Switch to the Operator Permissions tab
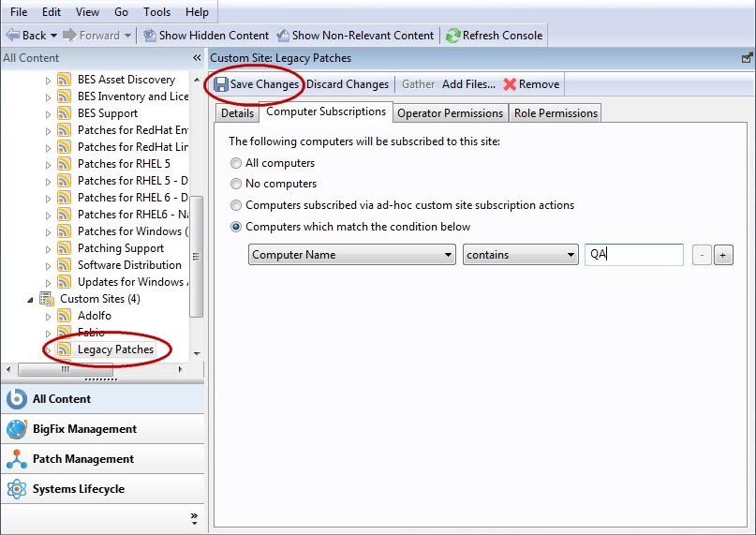The width and height of the screenshot is (756, 535). coord(450,113)
